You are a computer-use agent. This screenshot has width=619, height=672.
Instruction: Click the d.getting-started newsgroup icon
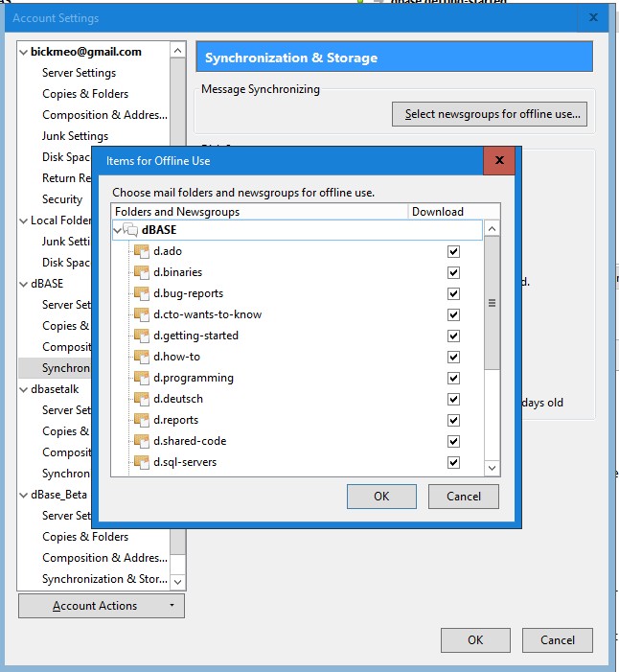coord(142,336)
